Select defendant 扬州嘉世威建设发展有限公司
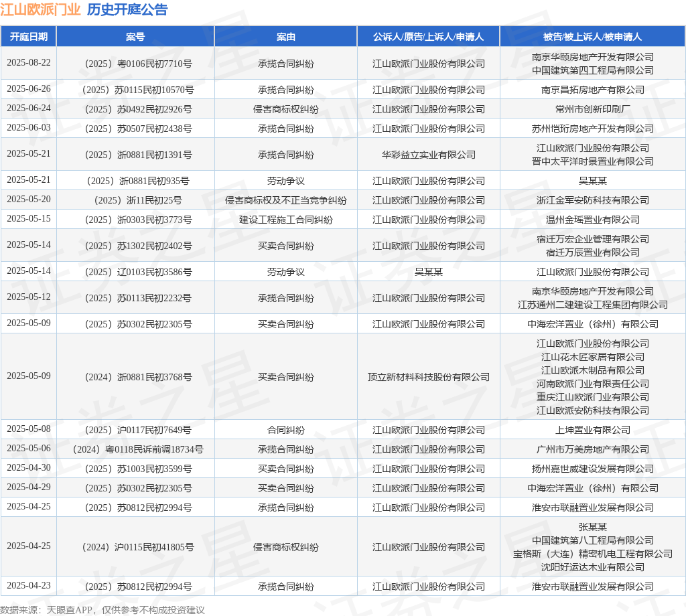 [593, 469]
